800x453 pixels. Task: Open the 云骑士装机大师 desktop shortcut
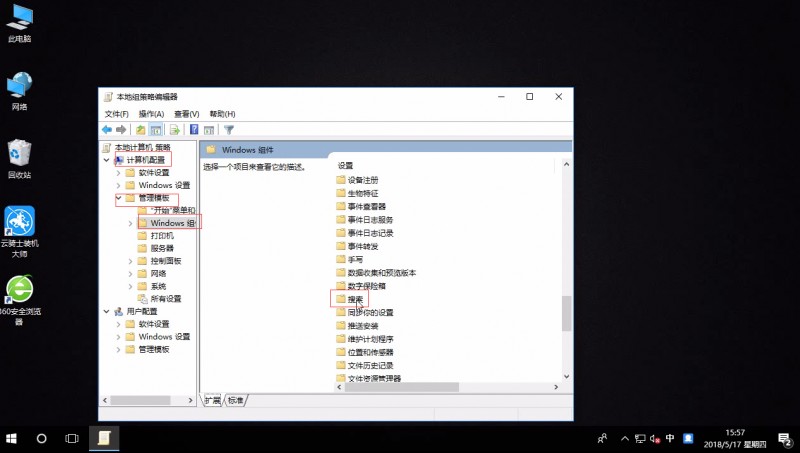tap(19, 232)
